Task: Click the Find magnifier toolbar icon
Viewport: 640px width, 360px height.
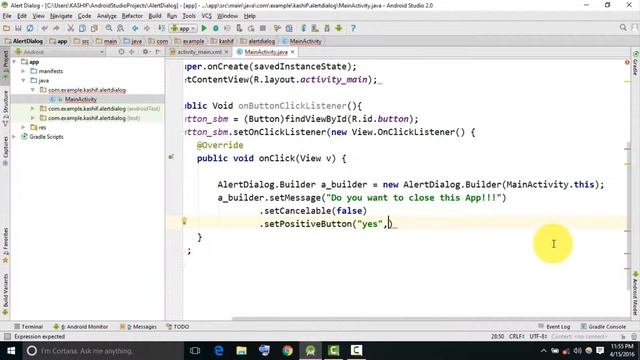Action: pos(109,28)
